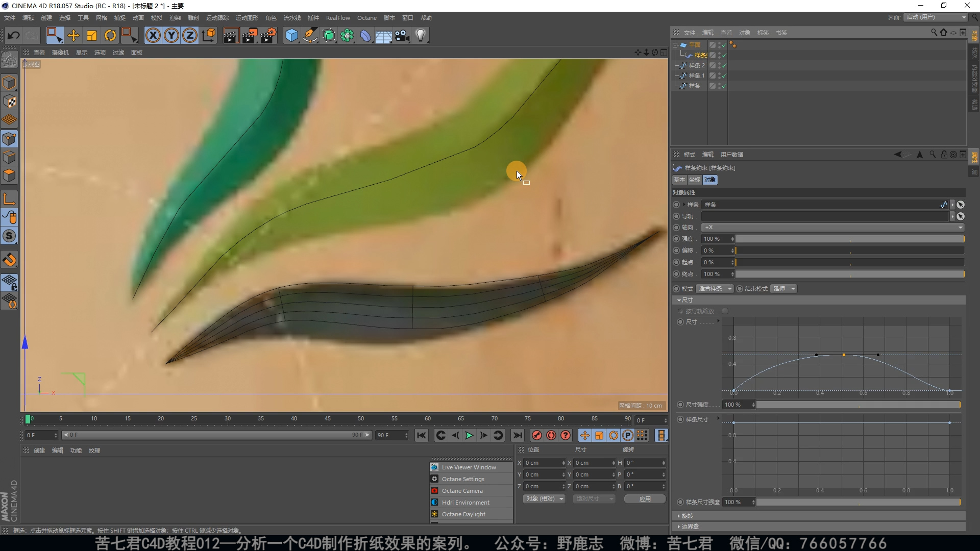This screenshot has height=551, width=980.
Task: Open the Octane menu
Action: tap(366, 18)
